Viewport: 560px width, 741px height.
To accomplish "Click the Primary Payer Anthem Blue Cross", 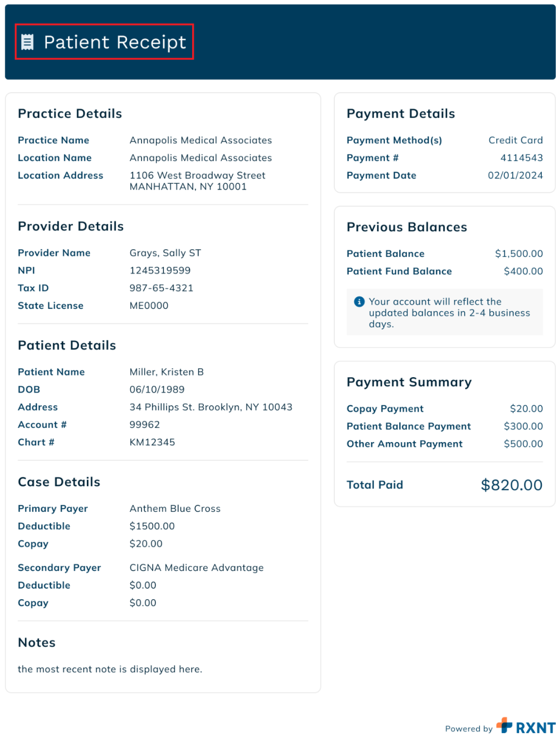I will click(x=175, y=508).
